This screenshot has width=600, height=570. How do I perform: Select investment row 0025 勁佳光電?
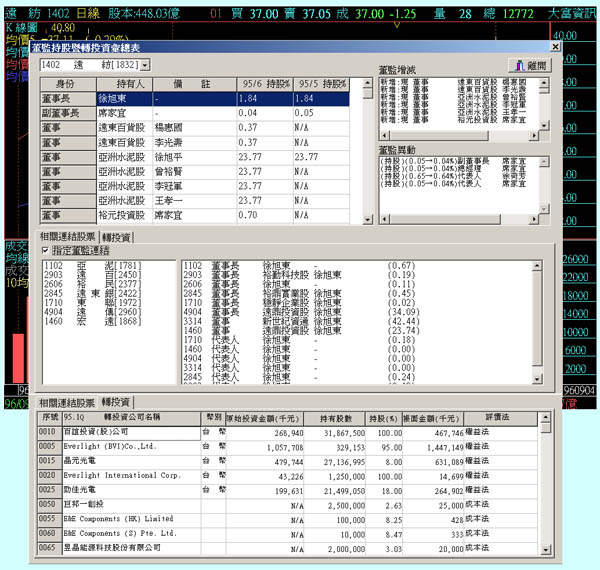[x=287, y=491]
